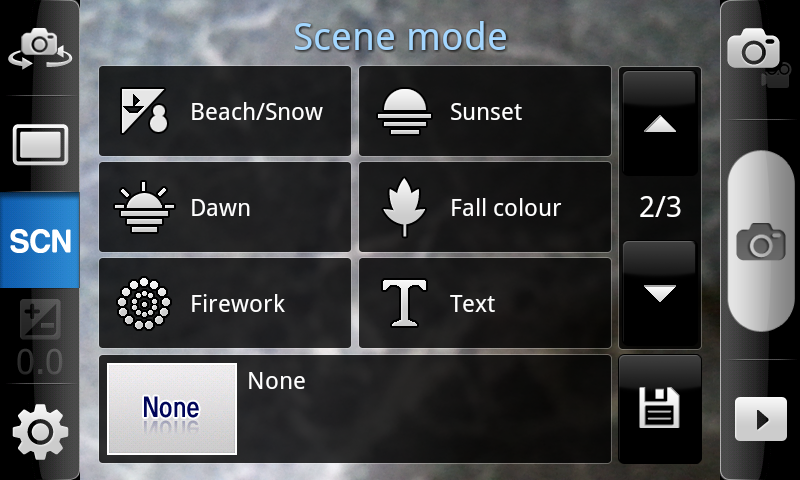Click the 2/3 page indicator
The width and height of the screenshot is (800, 480).
tap(660, 207)
